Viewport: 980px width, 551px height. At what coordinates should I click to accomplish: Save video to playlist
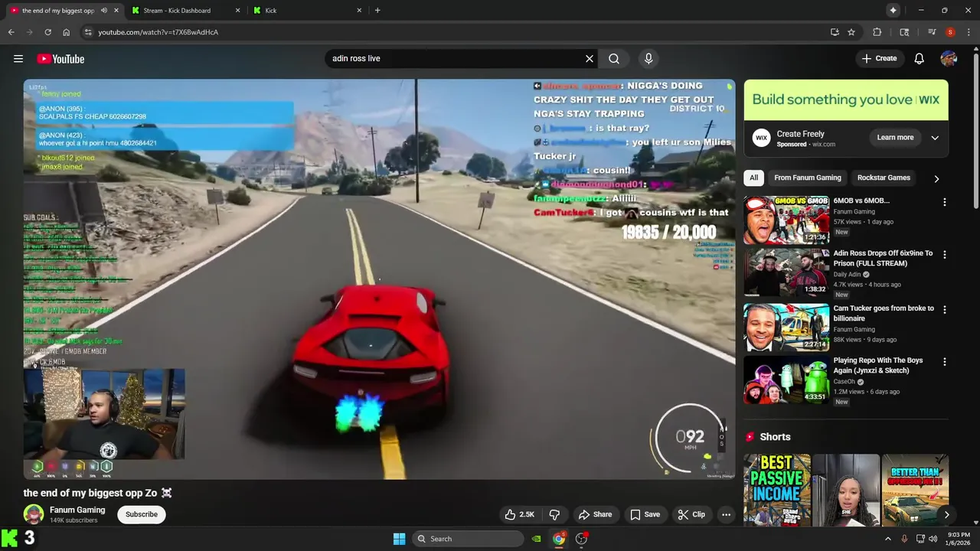(x=645, y=514)
